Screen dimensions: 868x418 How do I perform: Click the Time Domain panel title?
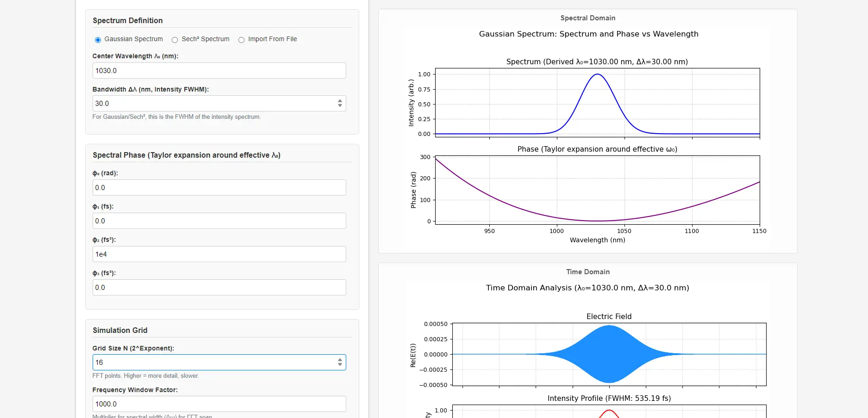click(588, 272)
